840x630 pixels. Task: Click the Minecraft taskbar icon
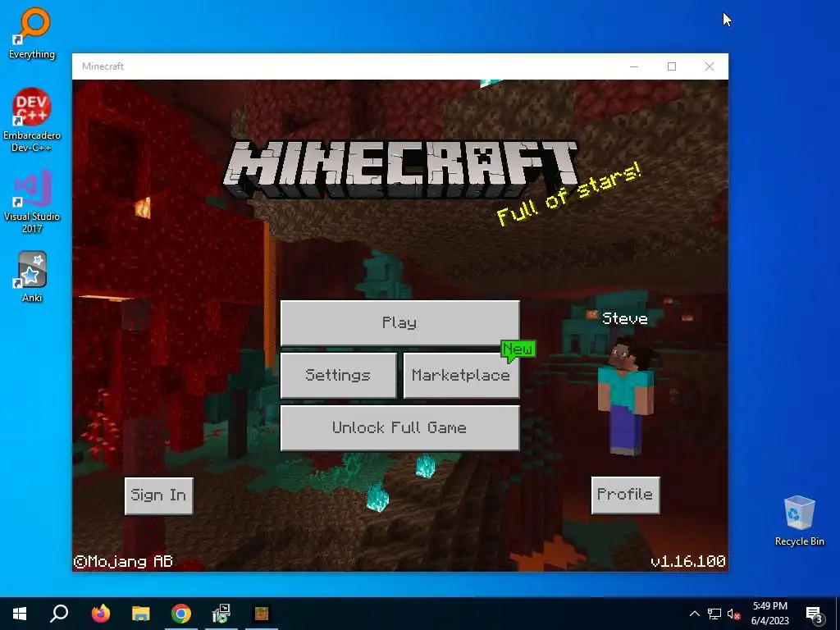262,614
